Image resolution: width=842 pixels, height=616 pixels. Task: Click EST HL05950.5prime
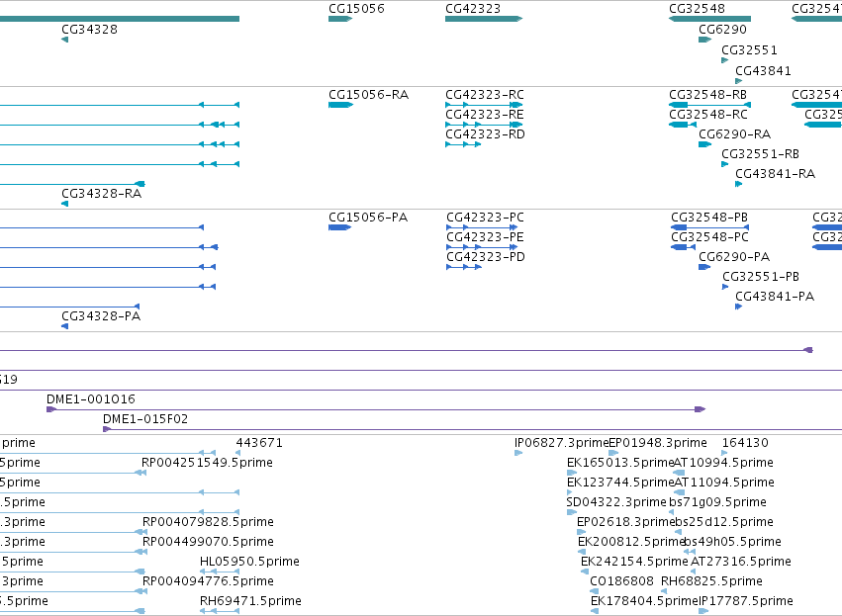249,563
